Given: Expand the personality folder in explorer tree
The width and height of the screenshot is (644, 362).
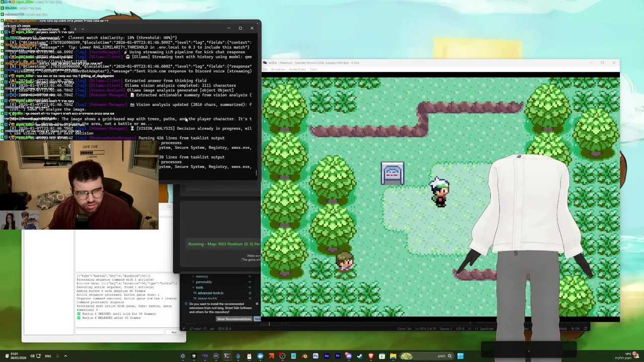Looking at the screenshot, I should (x=203, y=282).
